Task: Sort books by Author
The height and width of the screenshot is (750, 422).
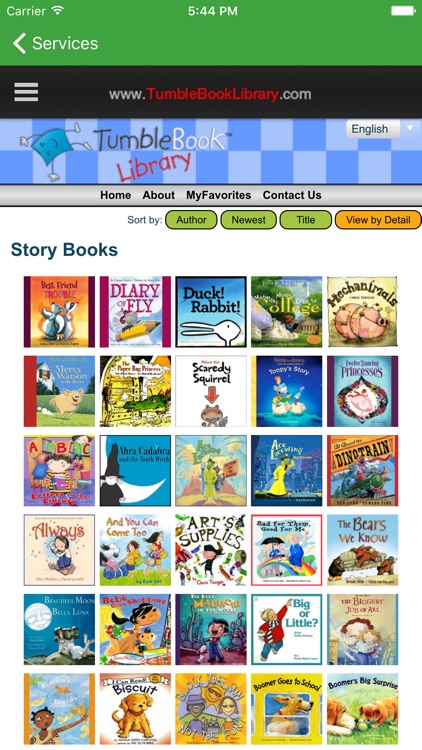Action: (191, 220)
